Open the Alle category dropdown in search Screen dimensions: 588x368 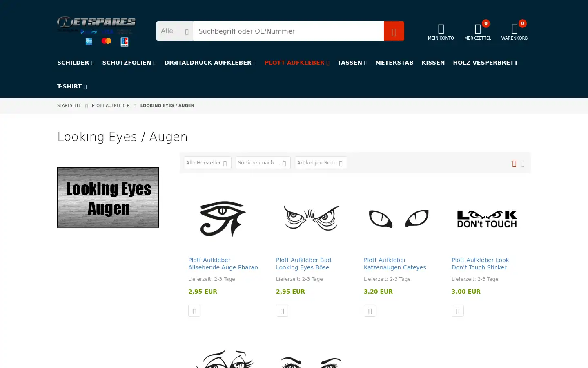pyautogui.click(x=175, y=31)
